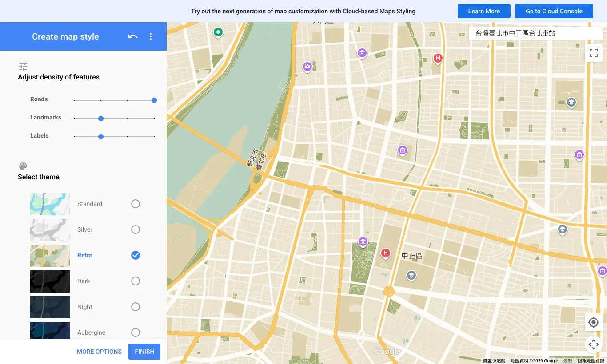
Task: Click the green marker pin on map
Action: click(218, 32)
